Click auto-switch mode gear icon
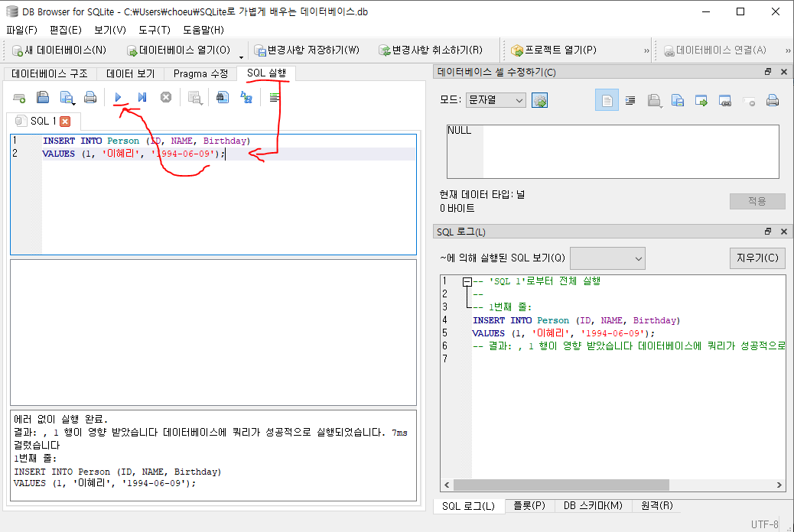The width and height of the screenshot is (794, 532). pos(539,100)
